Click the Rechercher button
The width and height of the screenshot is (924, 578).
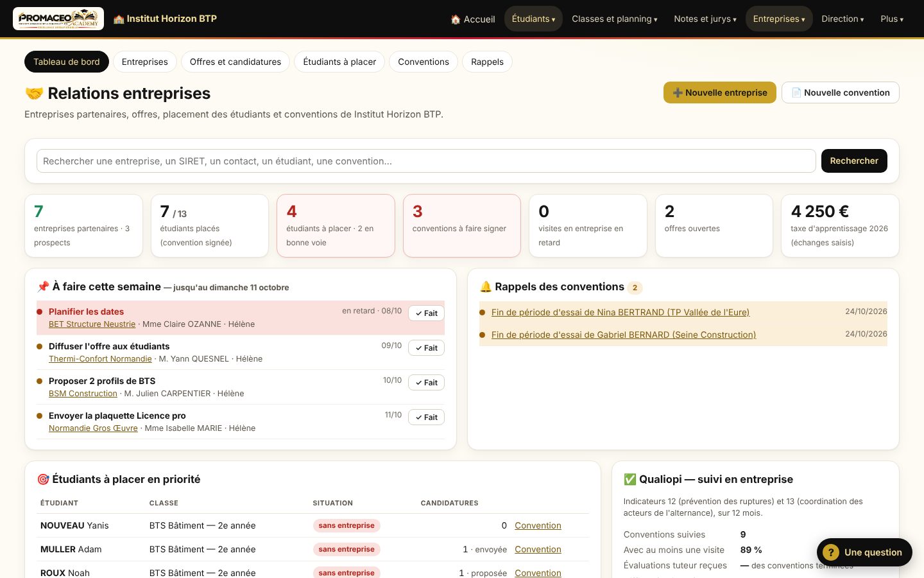(854, 161)
